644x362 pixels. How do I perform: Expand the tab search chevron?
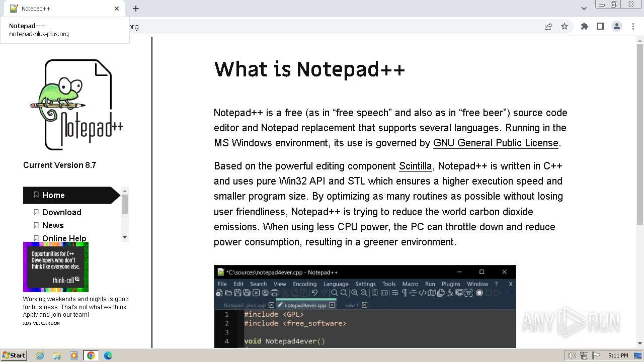pos(584,9)
